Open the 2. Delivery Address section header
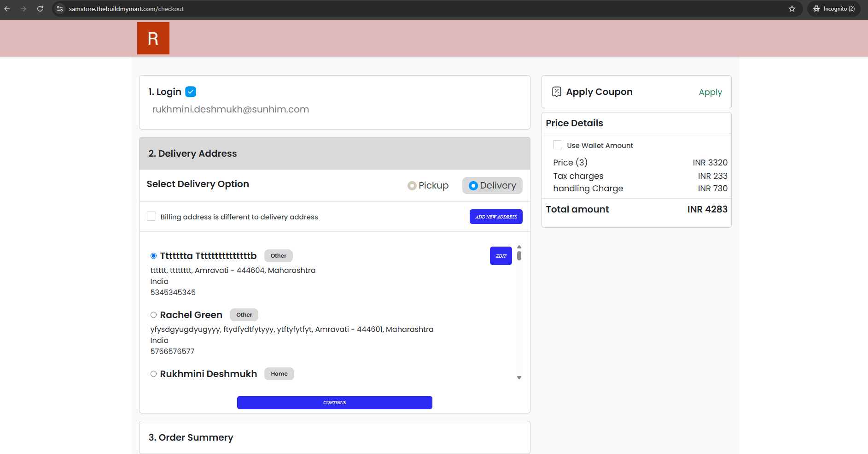The width and height of the screenshot is (868, 454). [x=335, y=153]
